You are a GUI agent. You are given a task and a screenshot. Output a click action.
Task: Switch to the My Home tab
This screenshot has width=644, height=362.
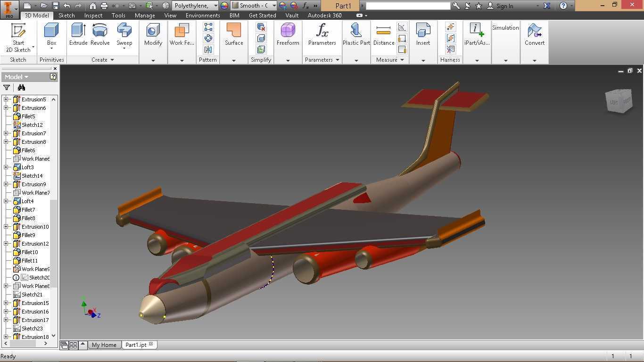[104, 345]
